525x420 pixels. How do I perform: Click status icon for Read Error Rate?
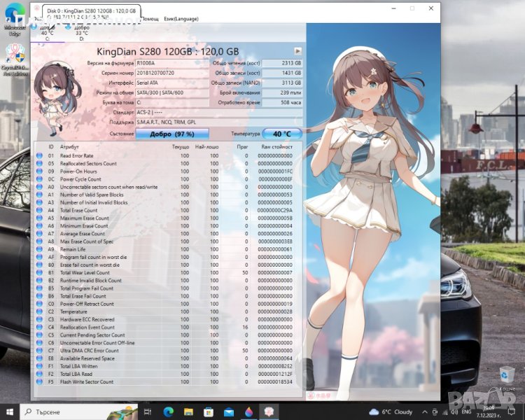tap(39, 155)
